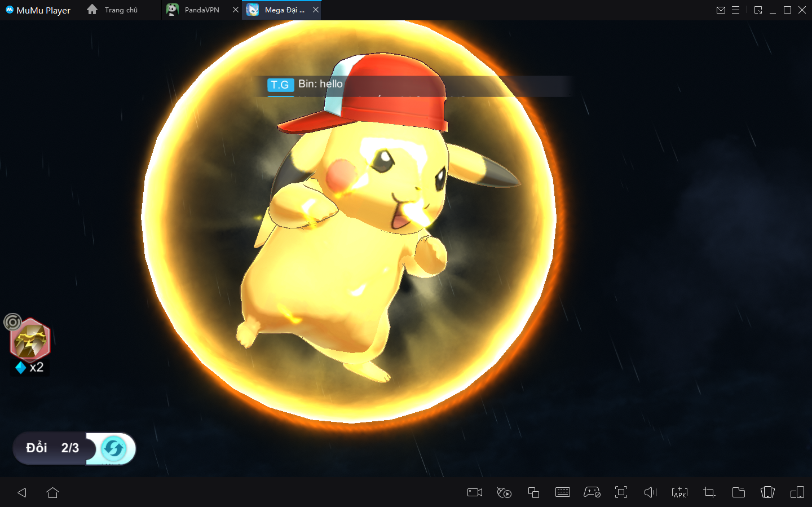Open the keyboard mapping settings
This screenshot has width=812, height=507.
(x=563, y=492)
